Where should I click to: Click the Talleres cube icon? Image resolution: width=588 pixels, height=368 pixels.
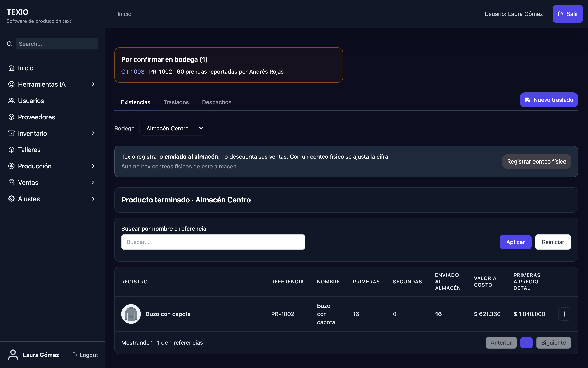tap(11, 150)
